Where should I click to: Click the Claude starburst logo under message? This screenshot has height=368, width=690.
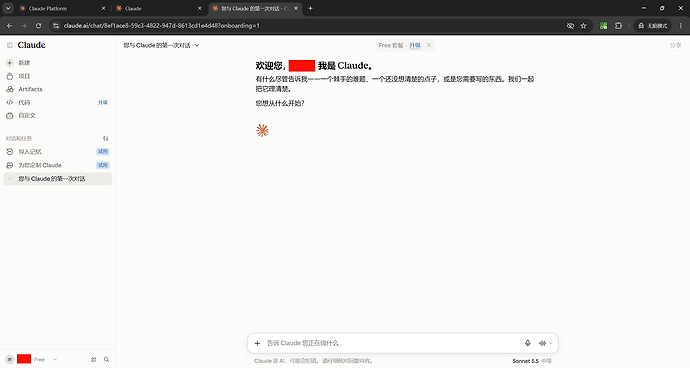pos(262,131)
